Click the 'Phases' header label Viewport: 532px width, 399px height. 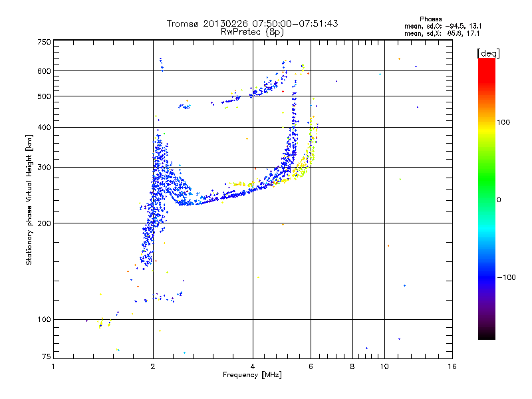coord(430,19)
